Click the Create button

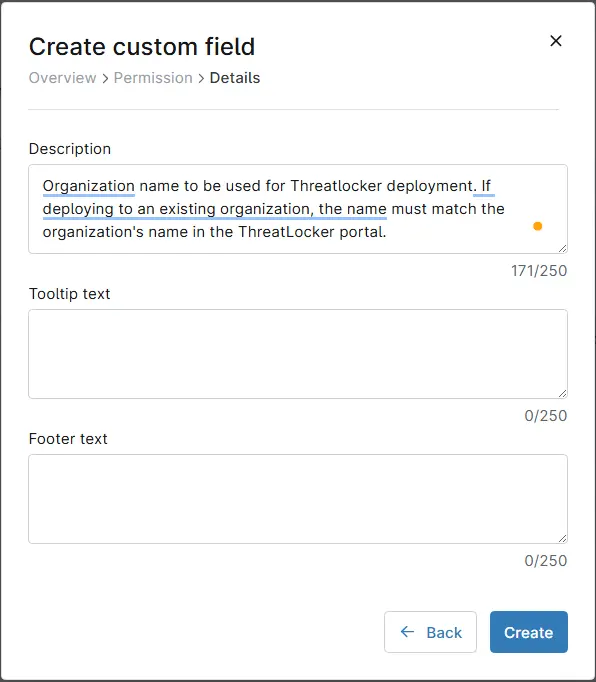click(529, 632)
